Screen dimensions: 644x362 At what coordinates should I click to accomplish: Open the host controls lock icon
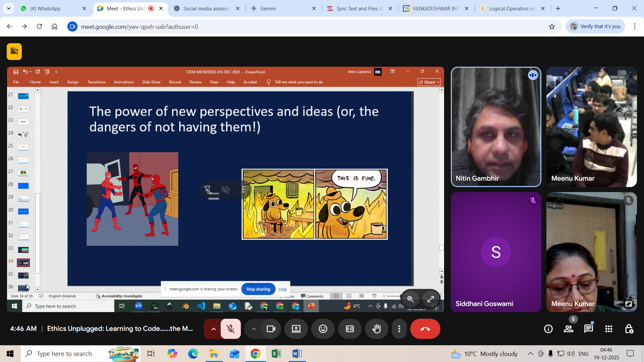pos(629,329)
